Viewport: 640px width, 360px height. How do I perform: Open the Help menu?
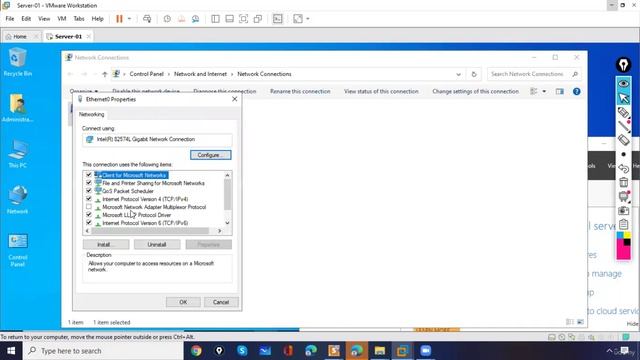click(x=97, y=19)
